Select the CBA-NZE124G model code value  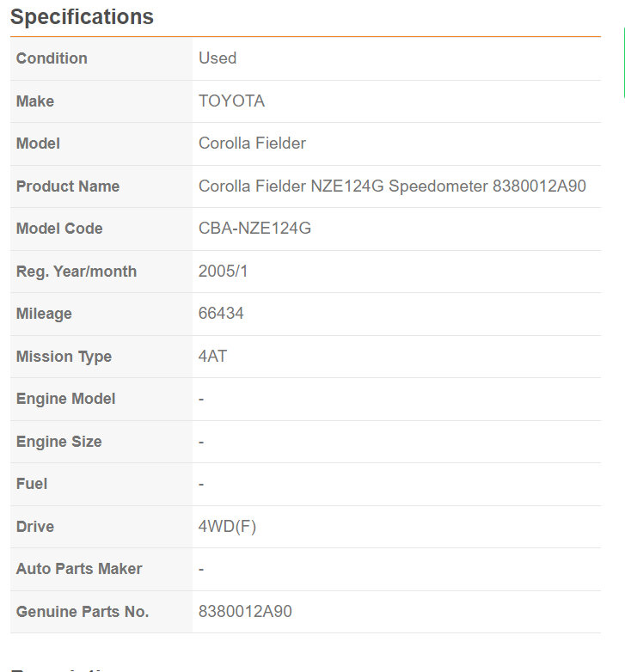click(254, 229)
